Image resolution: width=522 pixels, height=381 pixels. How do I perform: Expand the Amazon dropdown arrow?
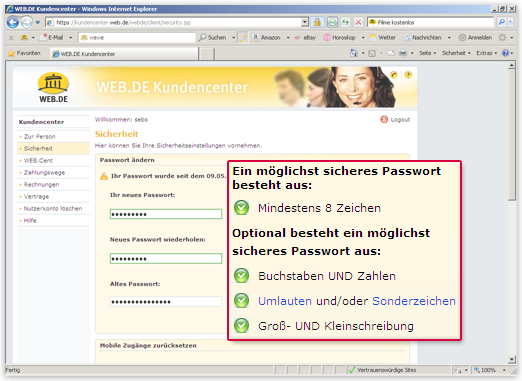click(x=288, y=38)
